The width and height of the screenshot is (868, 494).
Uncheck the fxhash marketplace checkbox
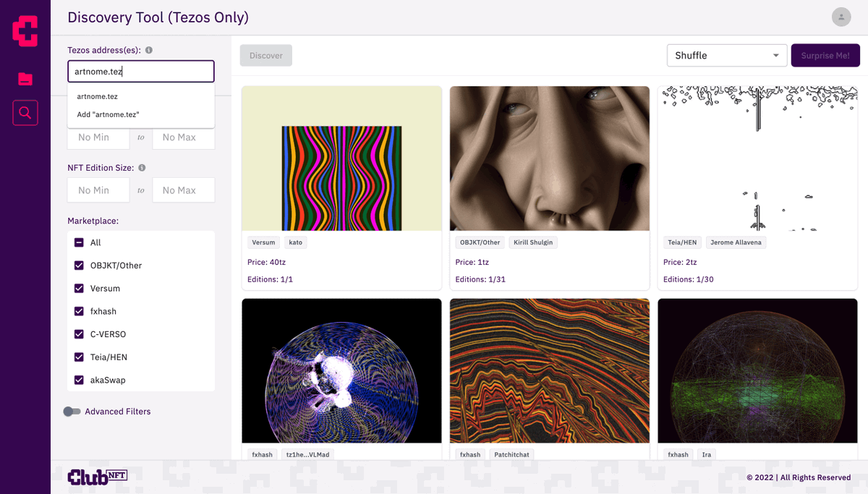(80, 312)
